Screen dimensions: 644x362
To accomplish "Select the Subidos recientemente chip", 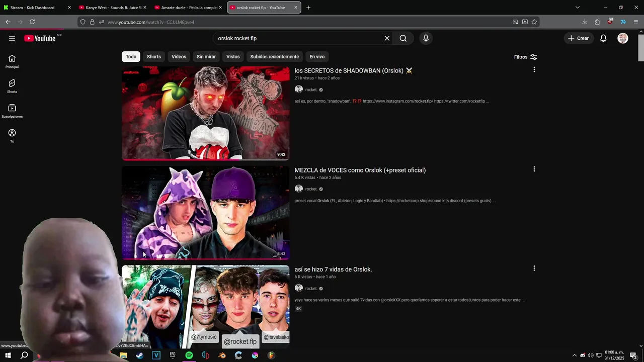I will tap(275, 57).
